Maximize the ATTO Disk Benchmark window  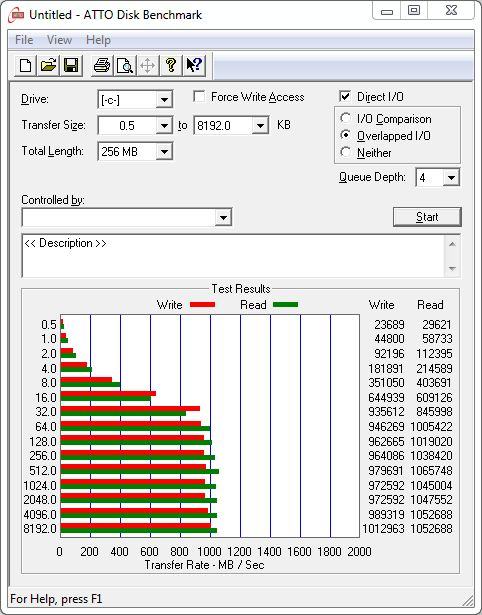pyautogui.click(x=414, y=11)
